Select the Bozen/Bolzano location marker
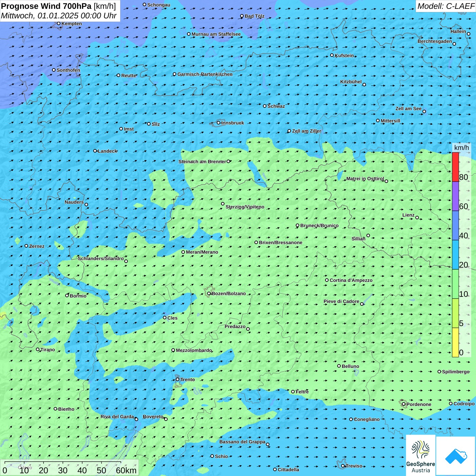The width and height of the screenshot is (476, 476). pos(209,293)
